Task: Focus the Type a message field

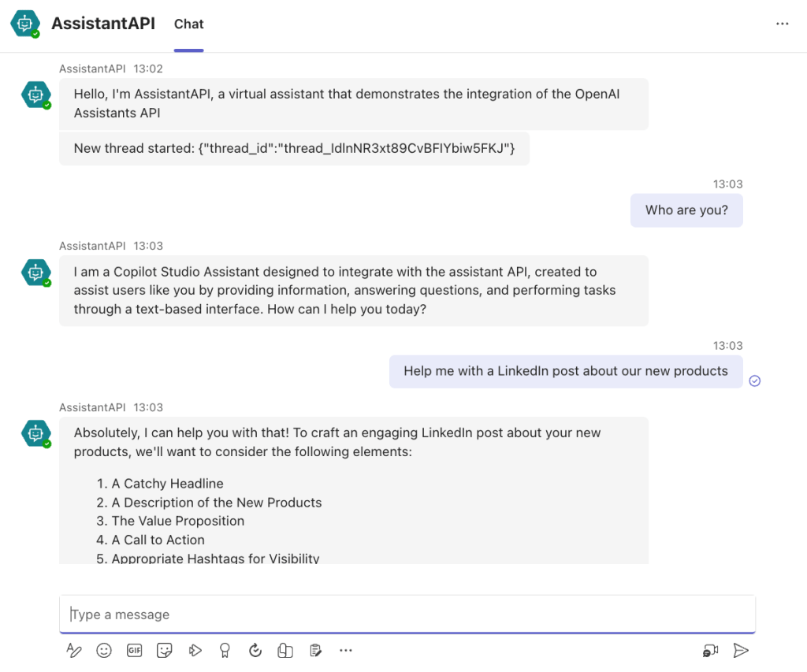Action: [x=407, y=614]
